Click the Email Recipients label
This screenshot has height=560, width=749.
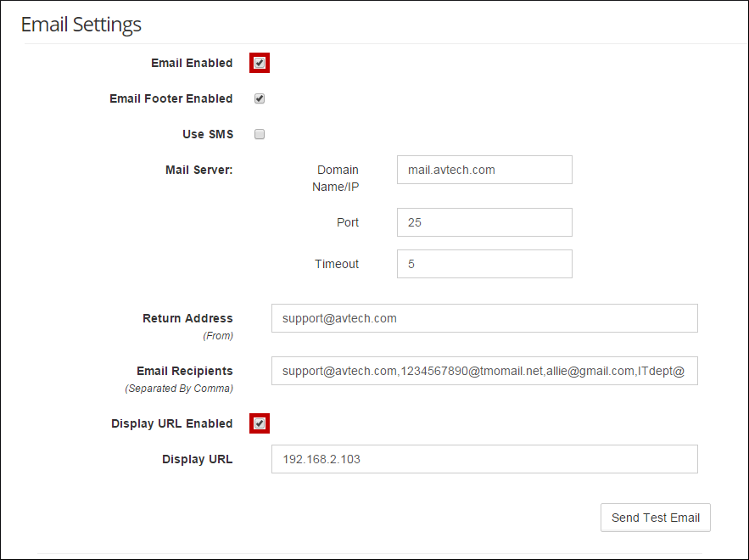click(x=185, y=371)
